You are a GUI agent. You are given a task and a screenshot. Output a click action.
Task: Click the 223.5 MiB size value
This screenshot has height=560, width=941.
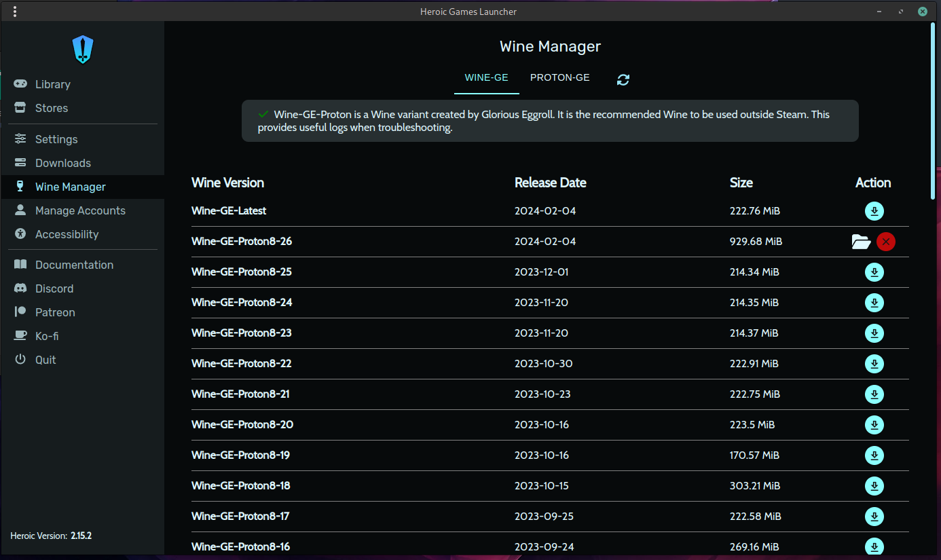pos(752,425)
